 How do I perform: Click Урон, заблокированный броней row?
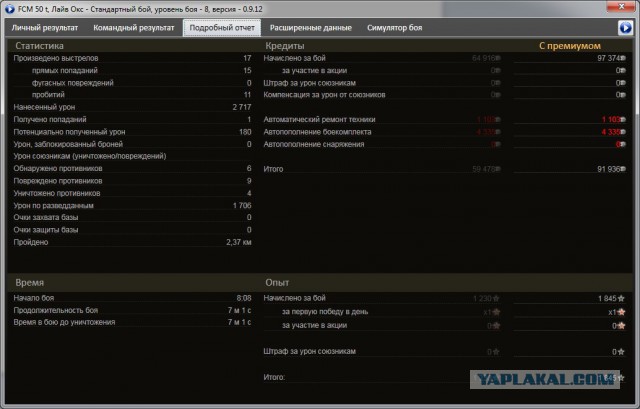click(132, 144)
